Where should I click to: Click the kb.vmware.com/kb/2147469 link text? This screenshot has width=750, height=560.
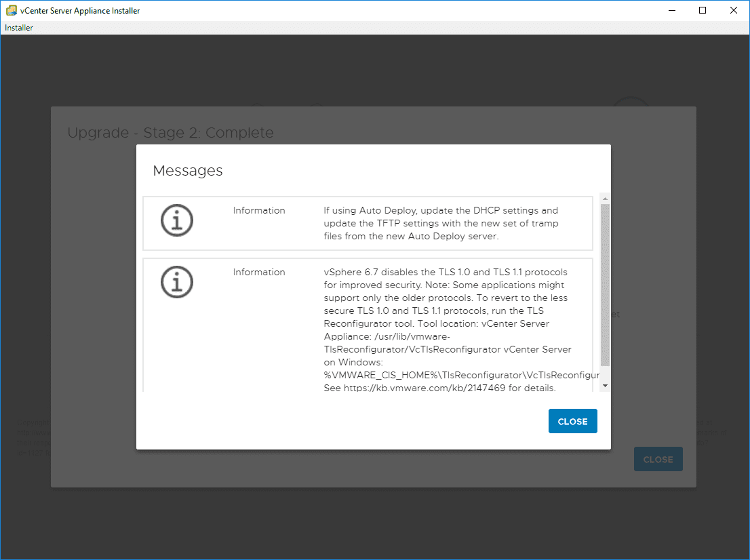[x=425, y=388]
